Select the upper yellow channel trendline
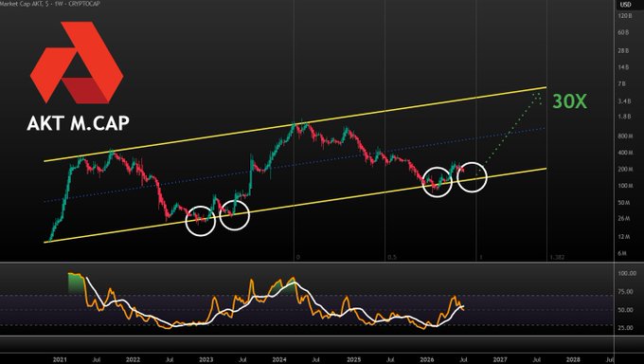644x364 pixels. tap(295, 124)
